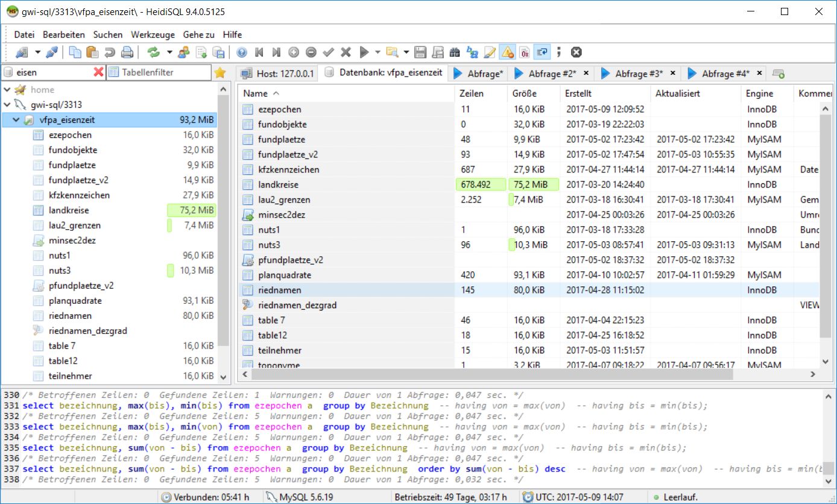
Task: Open dropdown arrow beside load SQL file
Action: click(x=406, y=52)
